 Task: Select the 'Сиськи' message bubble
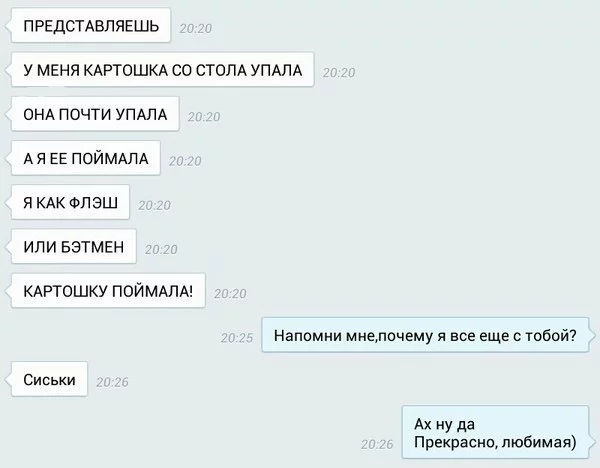click(49, 379)
